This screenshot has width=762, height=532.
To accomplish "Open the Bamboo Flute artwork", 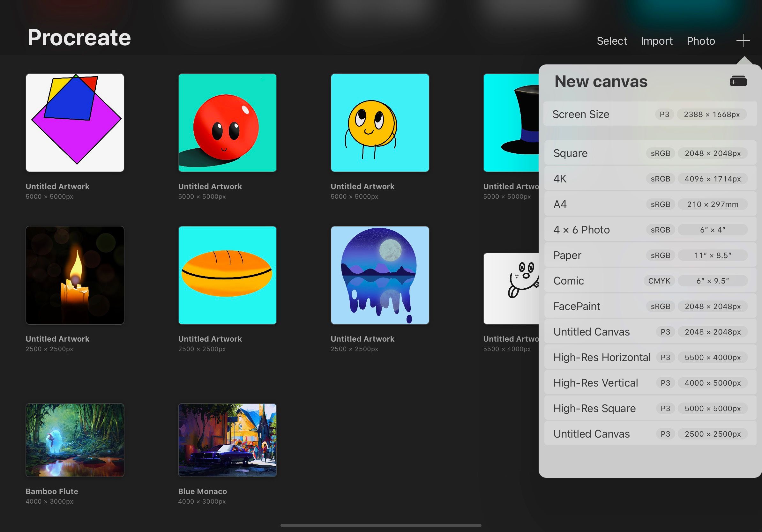I will 75,440.
